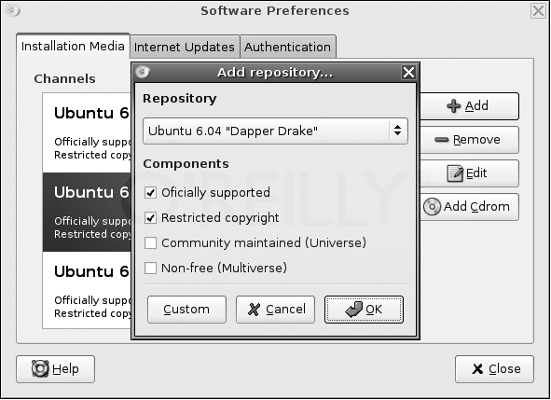Select the first Ubuntu channel entry
551x400 pixels.
coord(87,133)
